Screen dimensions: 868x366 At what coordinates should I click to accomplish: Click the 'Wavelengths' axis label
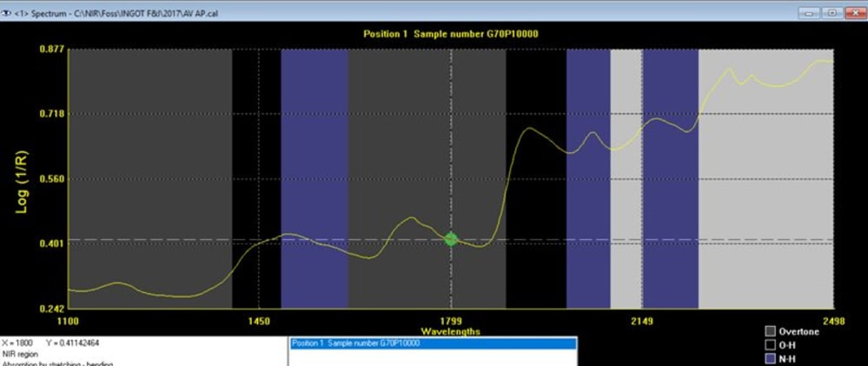pyautogui.click(x=451, y=332)
